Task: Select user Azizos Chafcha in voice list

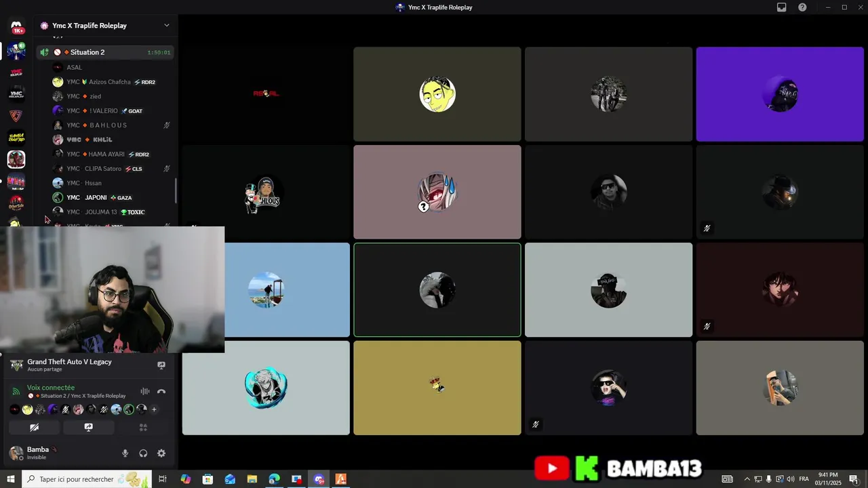Action: [x=112, y=82]
